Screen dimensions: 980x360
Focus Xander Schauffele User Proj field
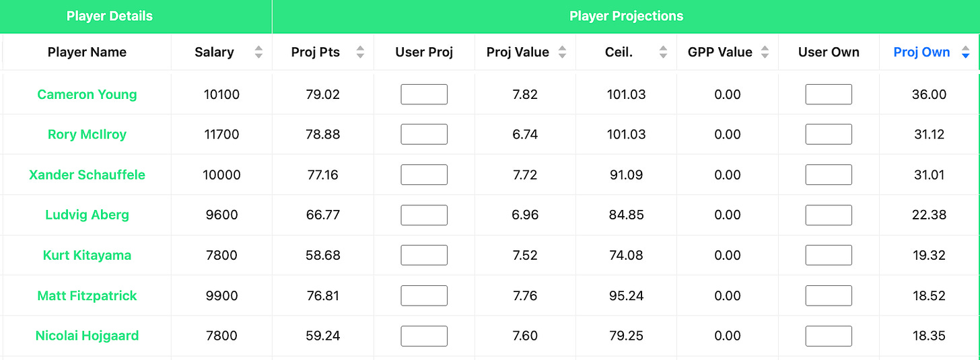[424, 175]
